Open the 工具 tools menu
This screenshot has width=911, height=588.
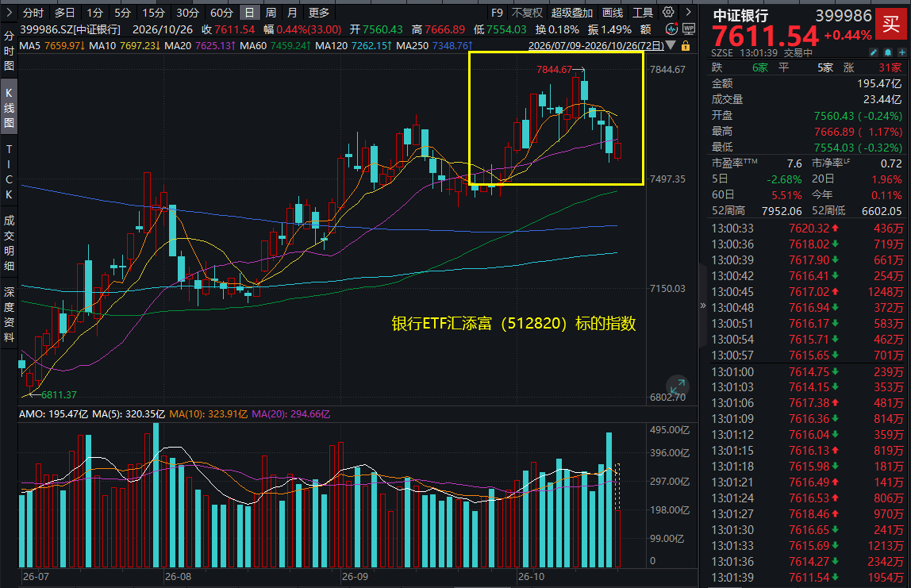point(643,13)
